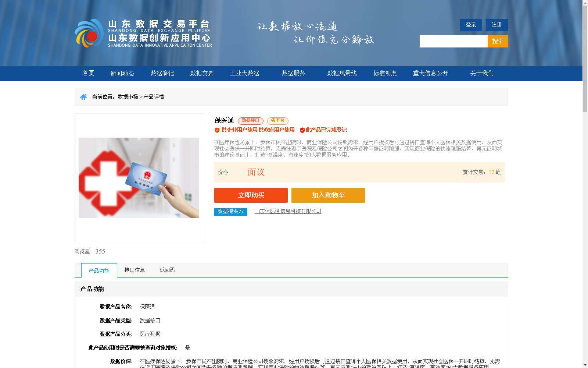The image size is (588, 368).
Task: Click the 登录 login button
Action: tap(471, 25)
